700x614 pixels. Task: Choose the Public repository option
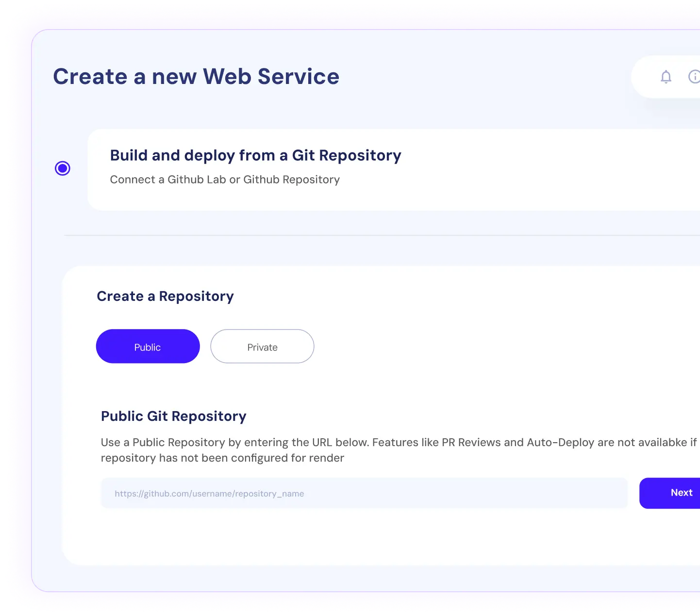tap(148, 347)
